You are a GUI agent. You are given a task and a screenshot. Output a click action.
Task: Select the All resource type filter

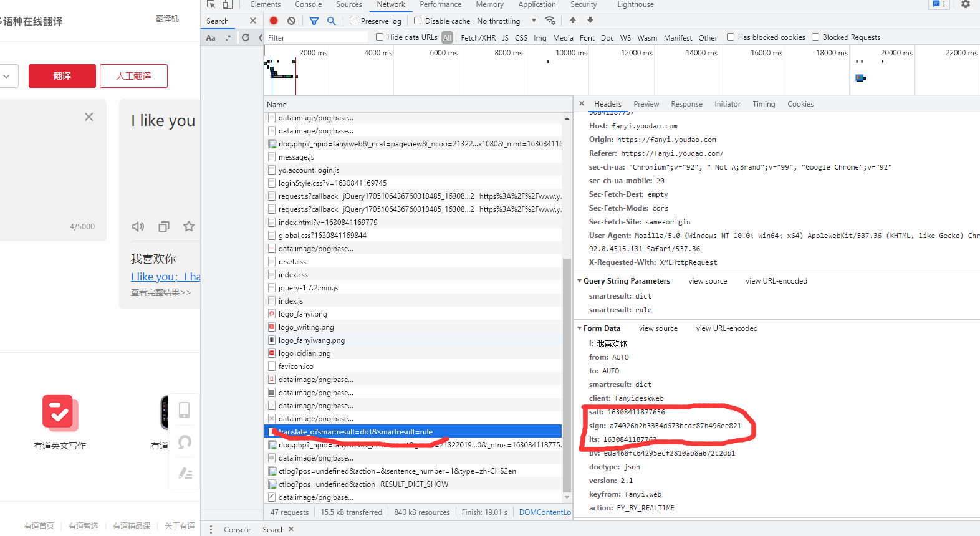(x=447, y=37)
